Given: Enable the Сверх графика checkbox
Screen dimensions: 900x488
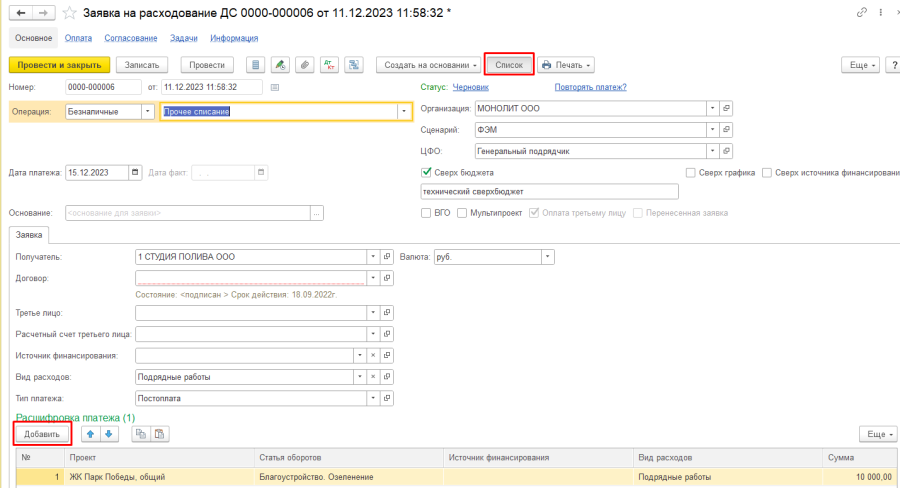Looking at the screenshot, I should [x=691, y=172].
